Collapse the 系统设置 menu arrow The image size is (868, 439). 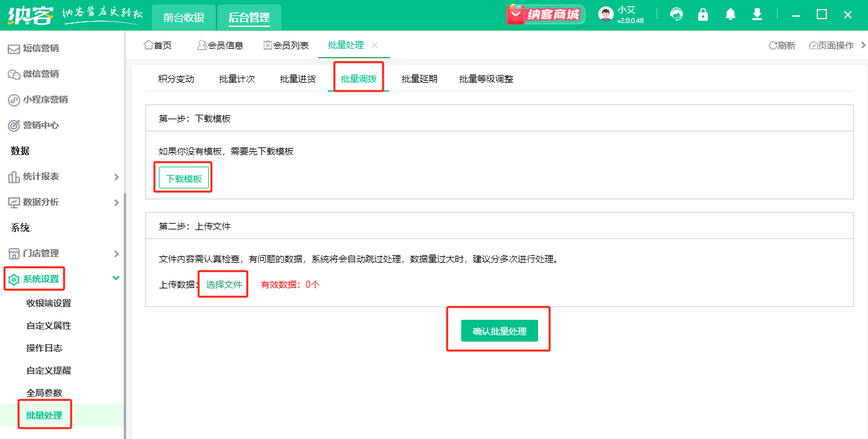(x=116, y=279)
